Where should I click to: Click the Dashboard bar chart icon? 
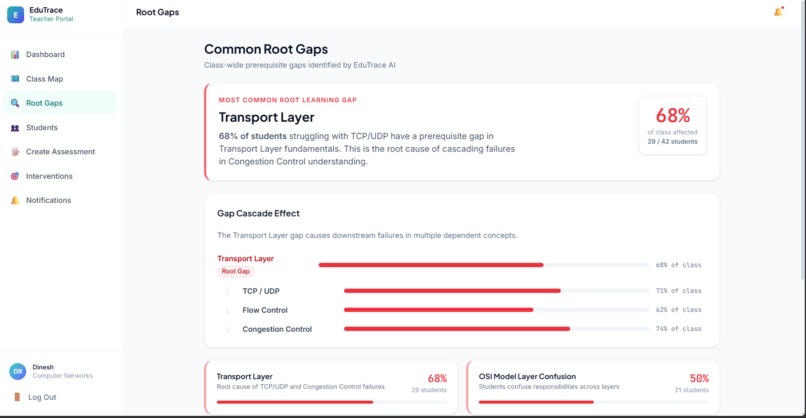tap(15, 54)
